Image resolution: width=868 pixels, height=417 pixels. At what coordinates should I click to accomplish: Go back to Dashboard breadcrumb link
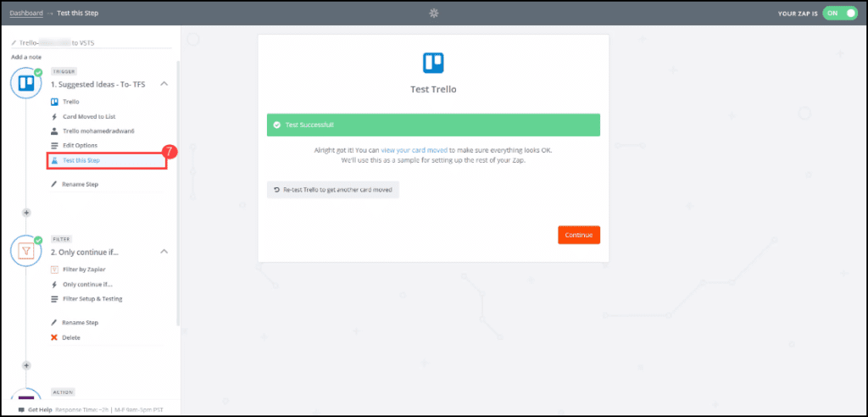(26, 14)
